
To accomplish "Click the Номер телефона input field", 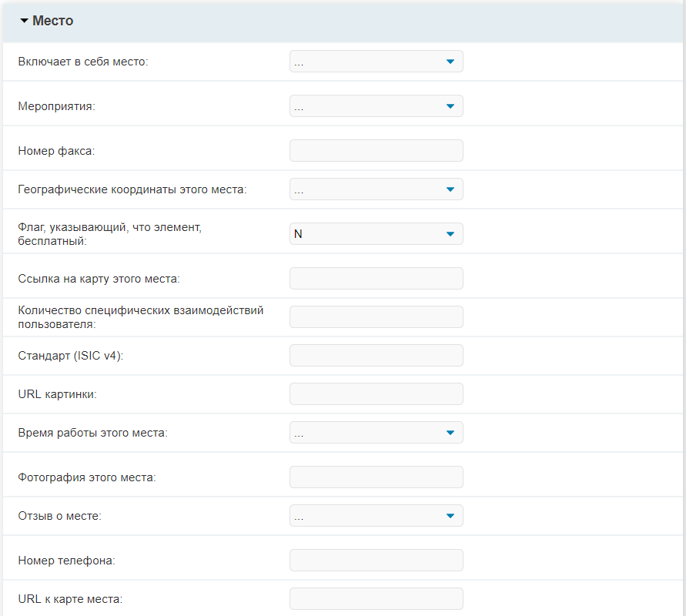I will pos(376,560).
